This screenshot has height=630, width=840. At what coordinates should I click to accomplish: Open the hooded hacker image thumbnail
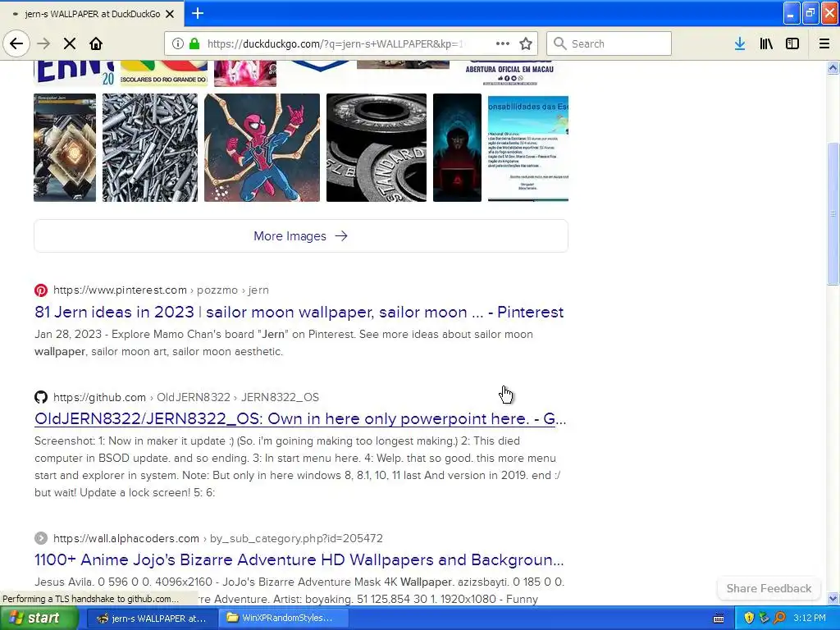457,148
